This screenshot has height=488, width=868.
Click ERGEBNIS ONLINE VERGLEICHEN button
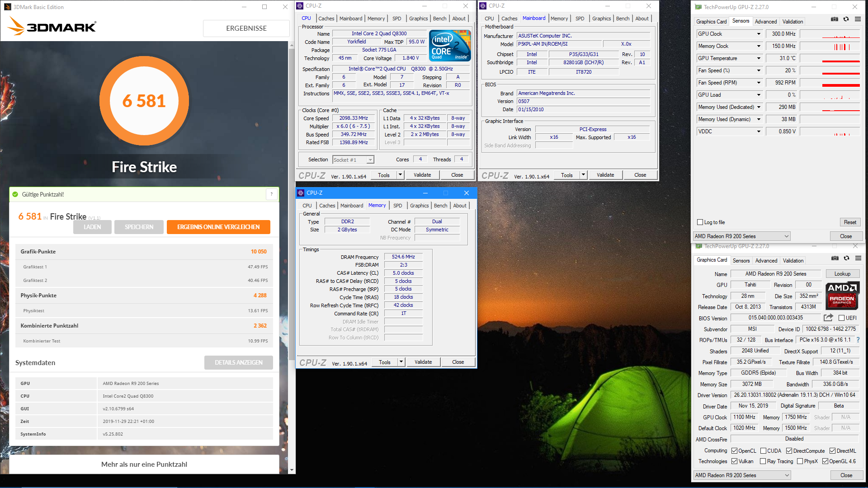(218, 227)
